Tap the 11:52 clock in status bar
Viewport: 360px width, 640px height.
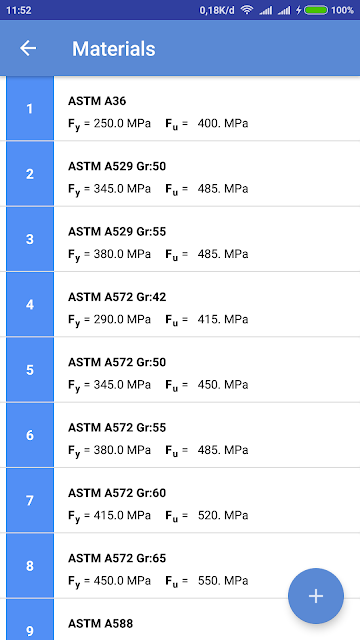(19, 10)
